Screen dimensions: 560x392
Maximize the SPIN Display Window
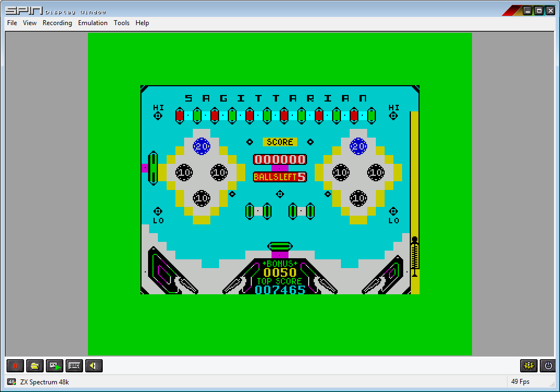(x=539, y=11)
